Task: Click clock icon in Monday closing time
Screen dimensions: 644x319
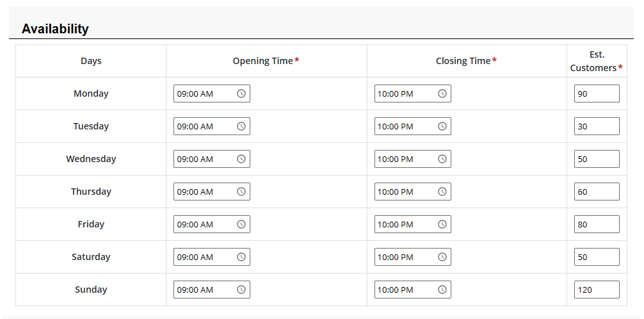Action: pyautogui.click(x=442, y=94)
